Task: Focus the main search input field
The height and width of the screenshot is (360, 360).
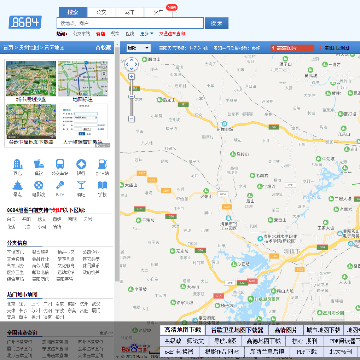Action: pyautogui.click(x=130, y=23)
